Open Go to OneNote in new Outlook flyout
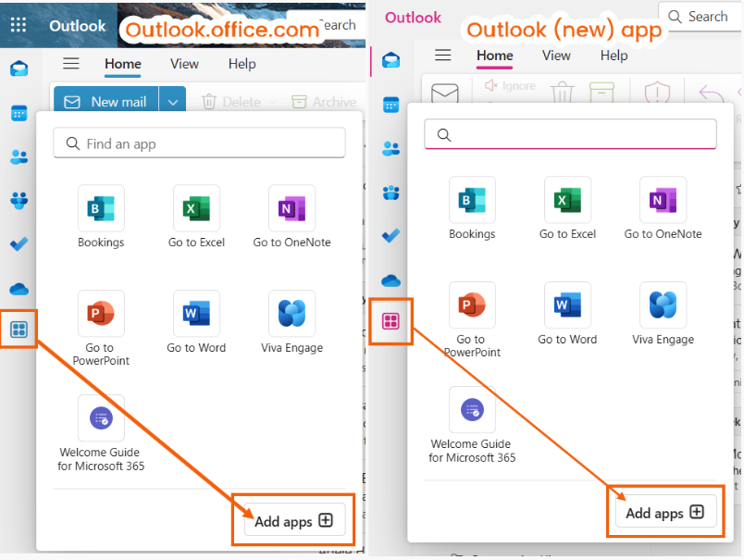This screenshot has height=560, width=744. coord(663,208)
